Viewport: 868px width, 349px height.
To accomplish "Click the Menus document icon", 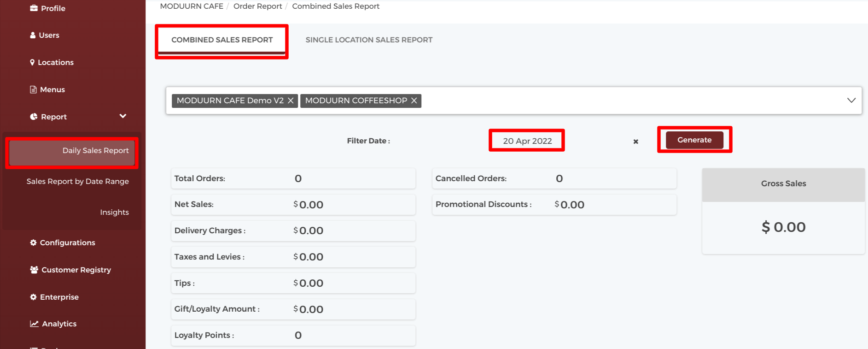I will (x=33, y=89).
